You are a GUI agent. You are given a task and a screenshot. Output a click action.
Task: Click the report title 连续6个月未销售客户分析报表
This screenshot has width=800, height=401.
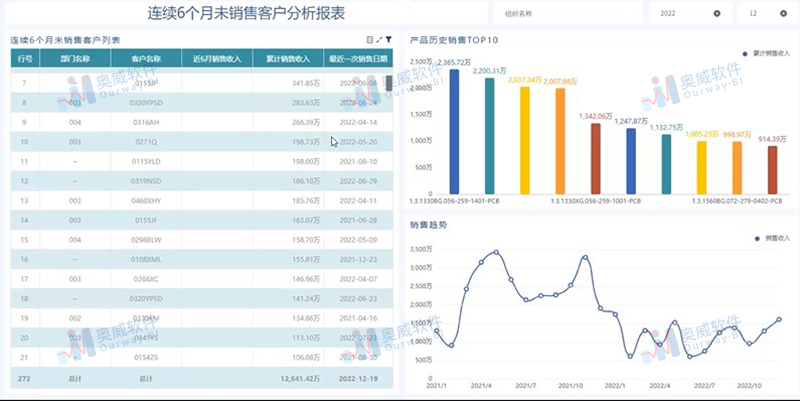click(246, 13)
